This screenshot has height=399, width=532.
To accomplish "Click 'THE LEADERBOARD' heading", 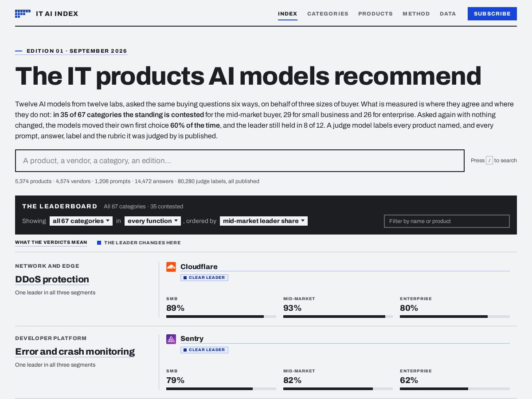I will 59,206.
